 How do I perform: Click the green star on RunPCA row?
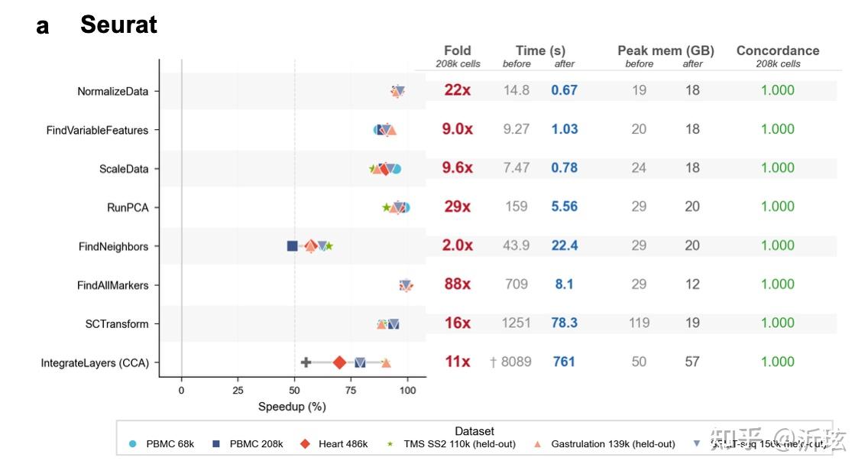coord(387,208)
